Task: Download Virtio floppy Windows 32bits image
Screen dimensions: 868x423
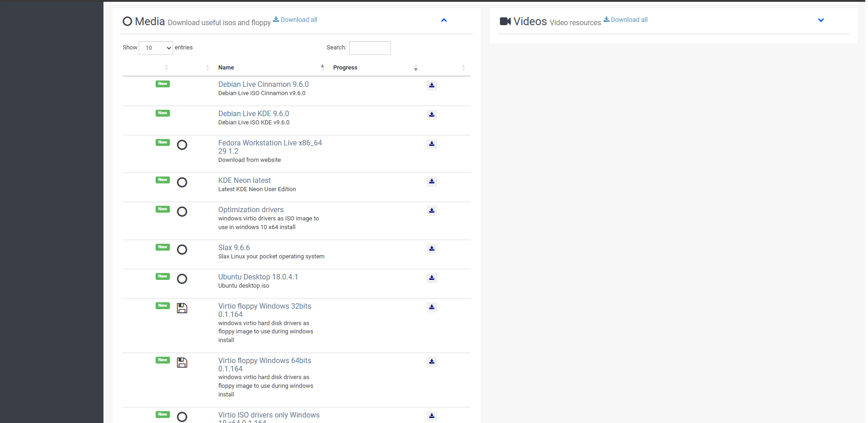Action: coord(431,307)
